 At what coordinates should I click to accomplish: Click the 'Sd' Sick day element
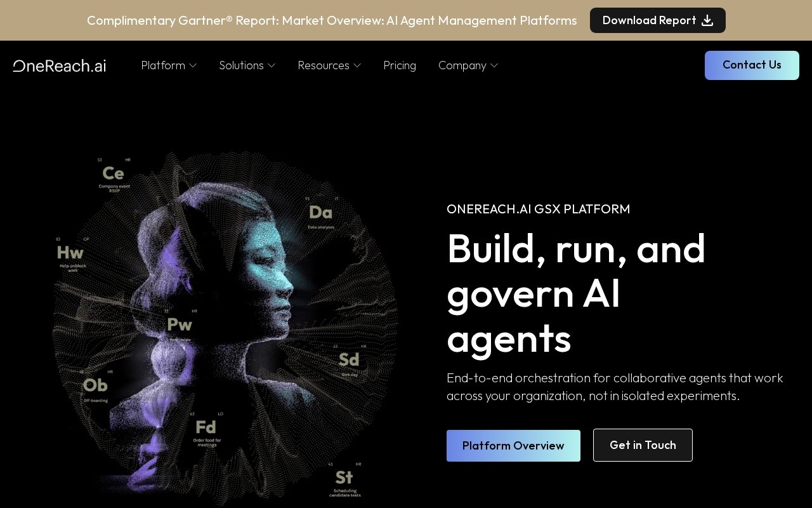click(x=350, y=361)
